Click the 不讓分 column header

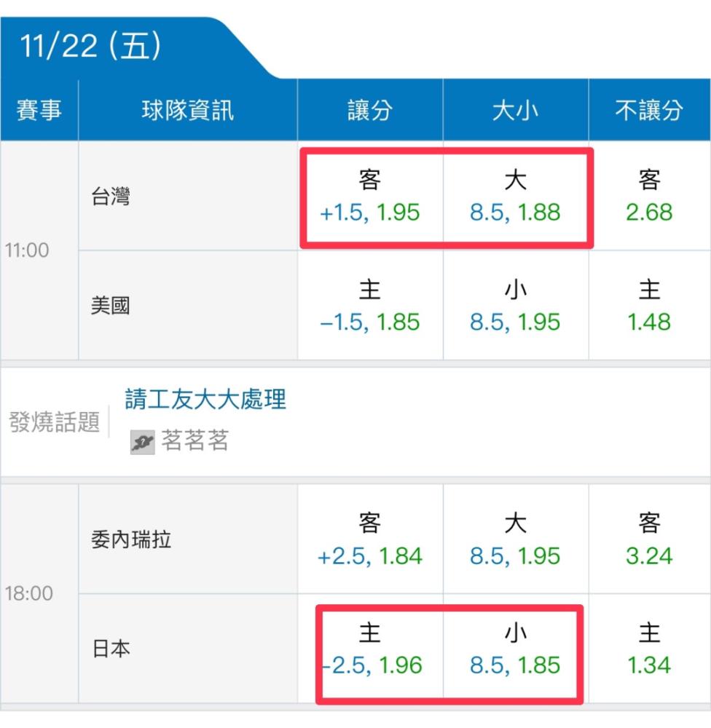coord(649,110)
